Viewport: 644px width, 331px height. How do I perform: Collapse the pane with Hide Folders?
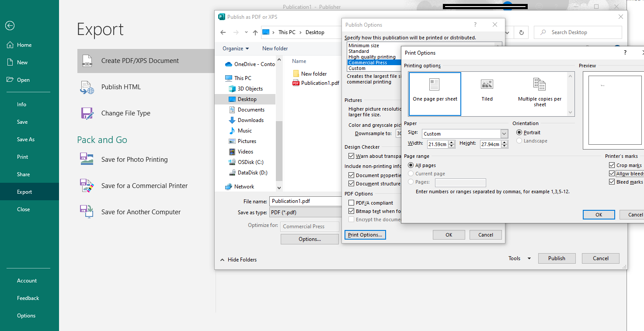[238, 260]
